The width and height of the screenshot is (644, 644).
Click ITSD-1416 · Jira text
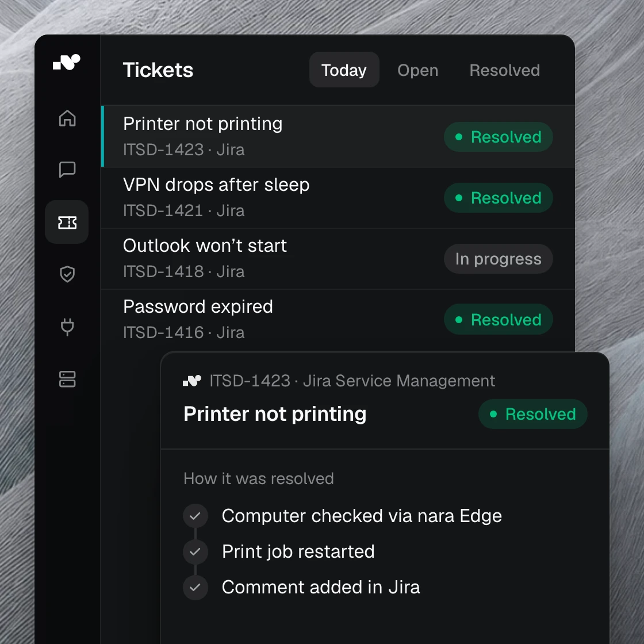coord(183,332)
